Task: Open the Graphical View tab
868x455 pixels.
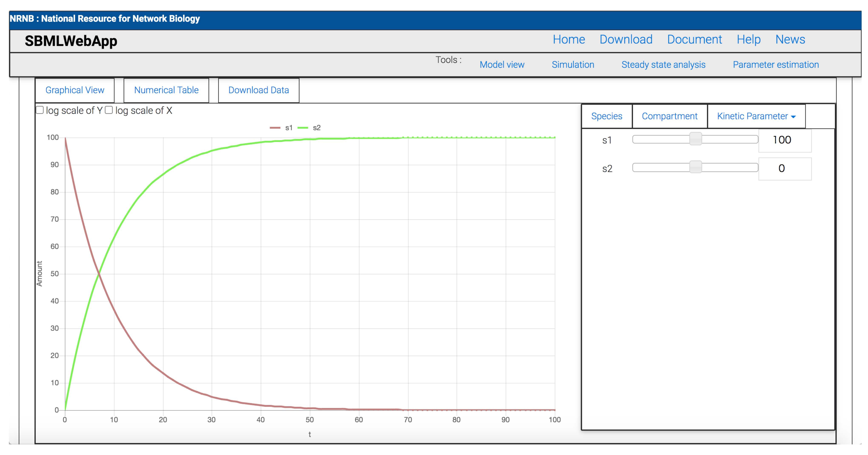Action: [75, 90]
